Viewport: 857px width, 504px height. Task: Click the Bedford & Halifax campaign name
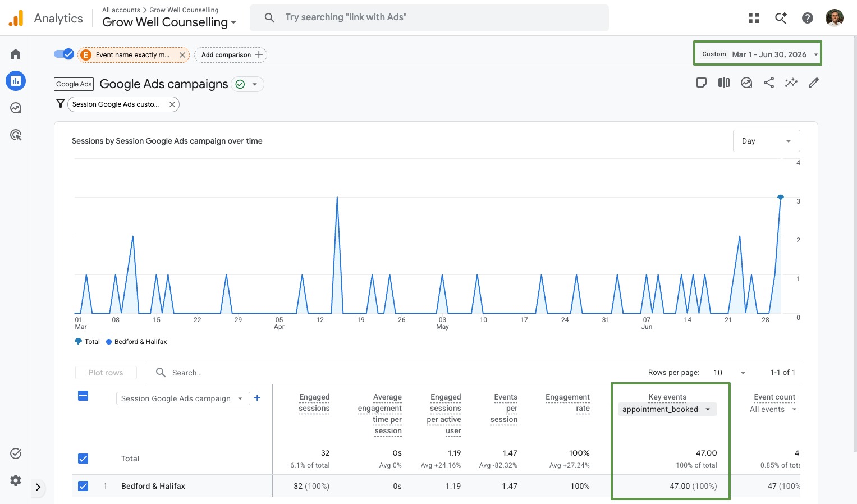153,486
